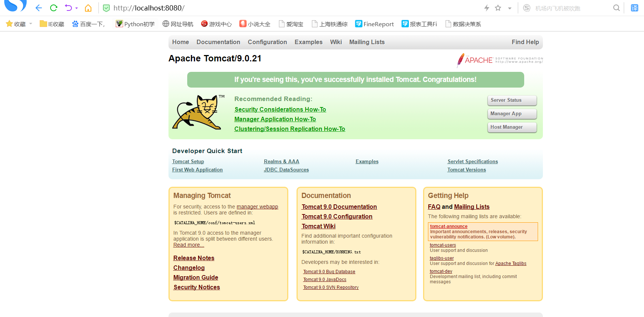Viewport: 644px width, 317px height.
Task: Click the Tomcat cat logo image
Action: [198, 112]
